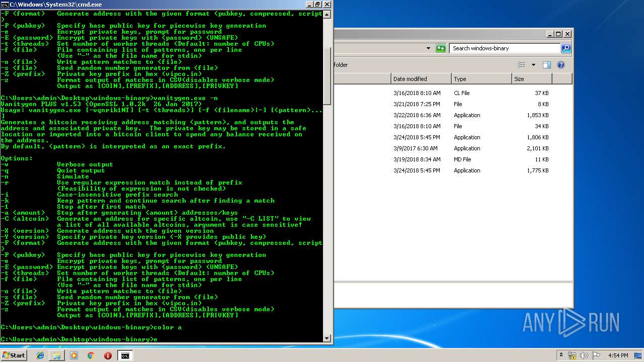Viewport: 644px width, 362px height.
Task: Open cmd.exe window system menu icon
Action: 5,4
